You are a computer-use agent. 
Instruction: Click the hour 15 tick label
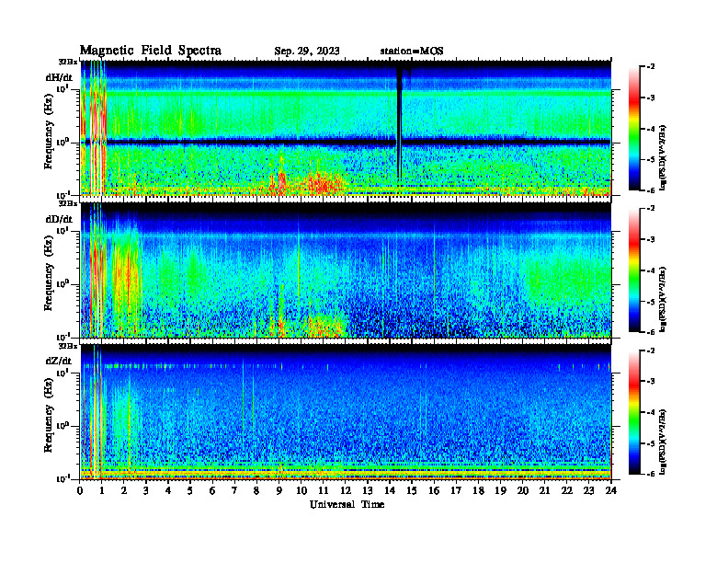(x=412, y=490)
